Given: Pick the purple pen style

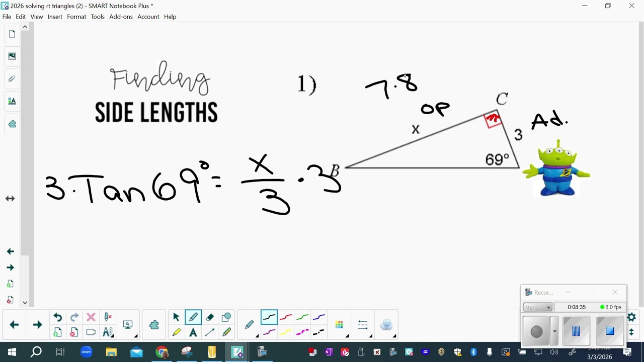Looking at the screenshot, I should coord(269,332).
